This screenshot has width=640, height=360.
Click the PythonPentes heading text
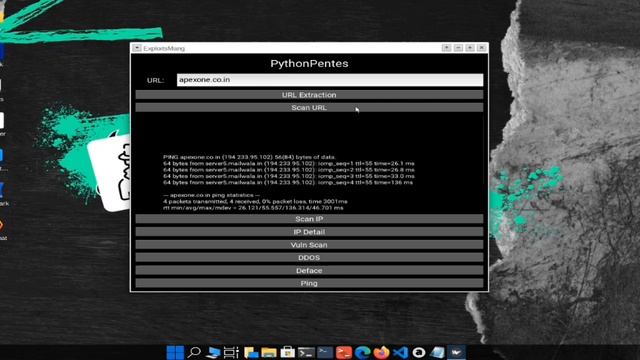pos(309,64)
